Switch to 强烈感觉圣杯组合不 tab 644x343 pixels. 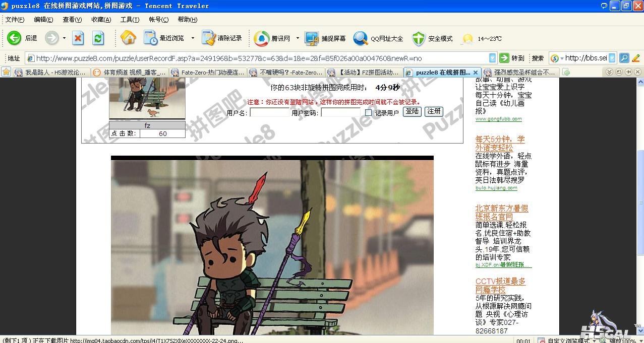pos(520,73)
